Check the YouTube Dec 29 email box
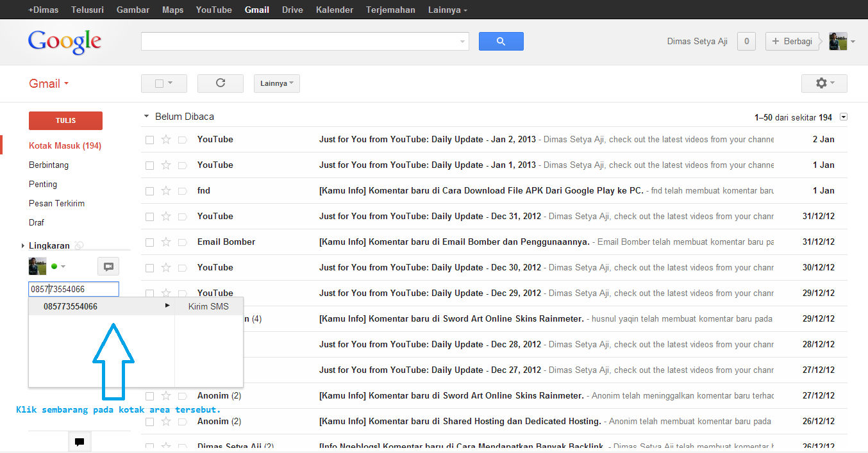The width and height of the screenshot is (868, 453). 149,293
